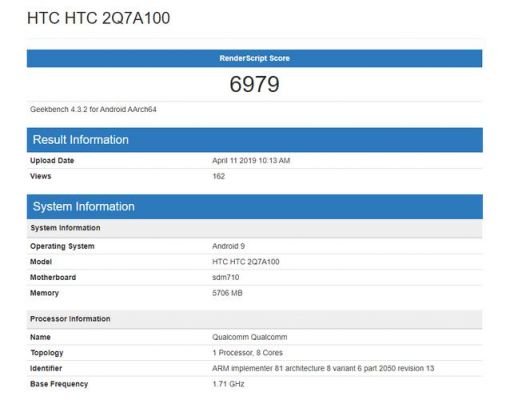506x400 pixels.
Task: Click the Processor Information subheader
Action: click(x=254, y=319)
